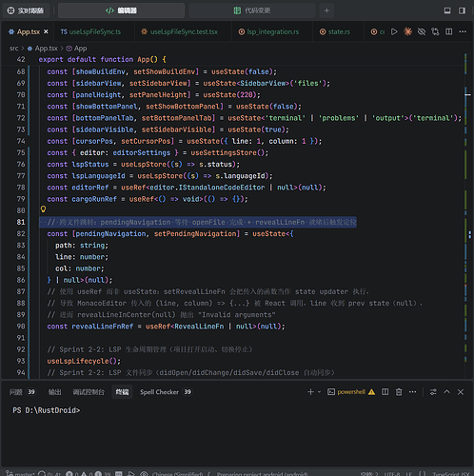Click the src breadcrumb segment
The image size is (474, 476).
pos(14,49)
